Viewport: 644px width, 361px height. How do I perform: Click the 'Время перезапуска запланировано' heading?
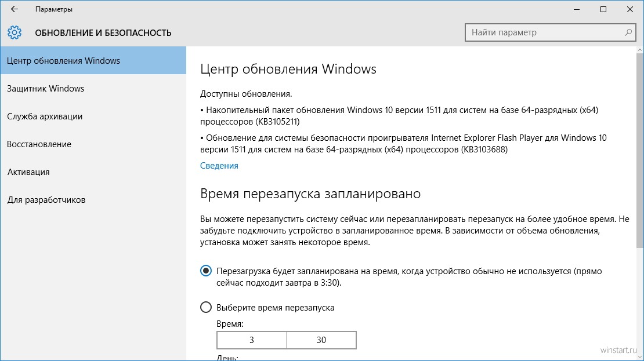click(x=310, y=194)
